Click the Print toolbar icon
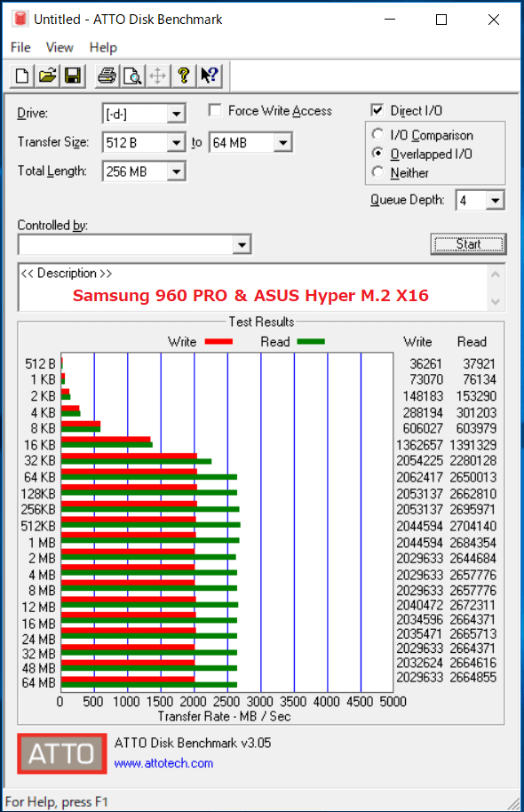Image resolution: width=524 pixels, height=812 pixels. point(107,76)
